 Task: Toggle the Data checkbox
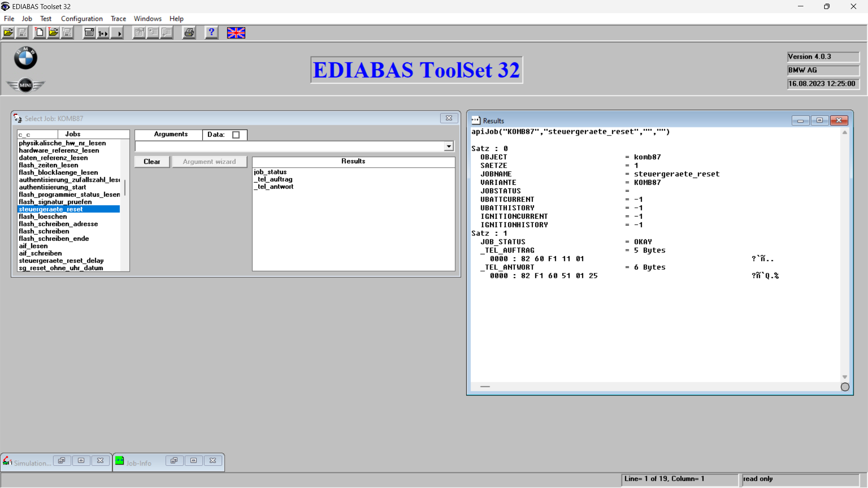pos(236,135)
